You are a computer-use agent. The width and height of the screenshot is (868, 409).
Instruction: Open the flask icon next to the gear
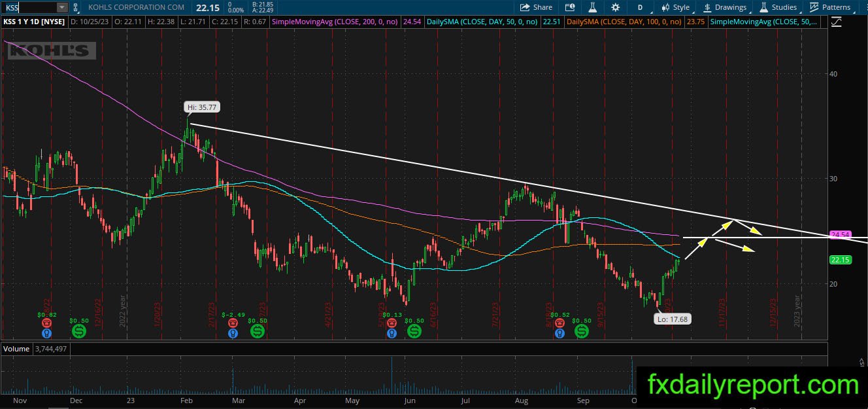[593, 7]
